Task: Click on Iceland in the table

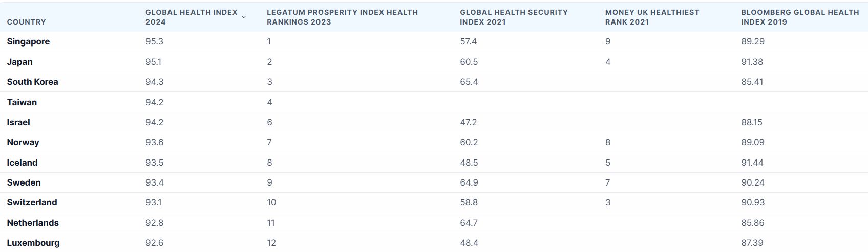Action: coord(23,163)
